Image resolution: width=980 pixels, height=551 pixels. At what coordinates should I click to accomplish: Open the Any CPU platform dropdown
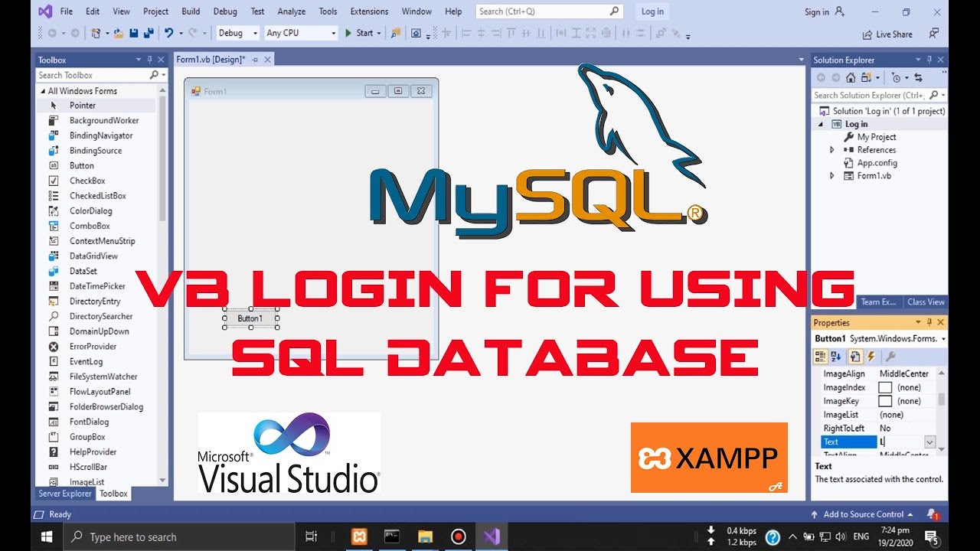coord(300,33)
